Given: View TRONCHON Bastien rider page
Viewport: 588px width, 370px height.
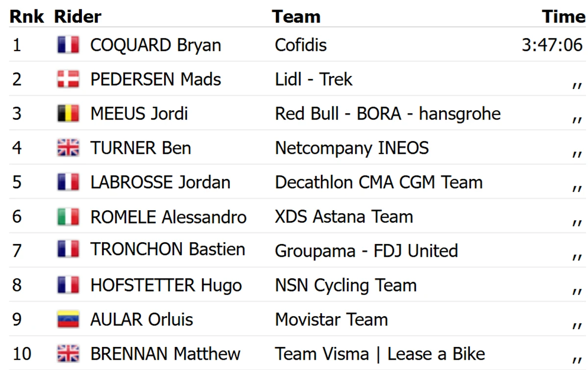Looking at the screenshot, I should 168,249.
